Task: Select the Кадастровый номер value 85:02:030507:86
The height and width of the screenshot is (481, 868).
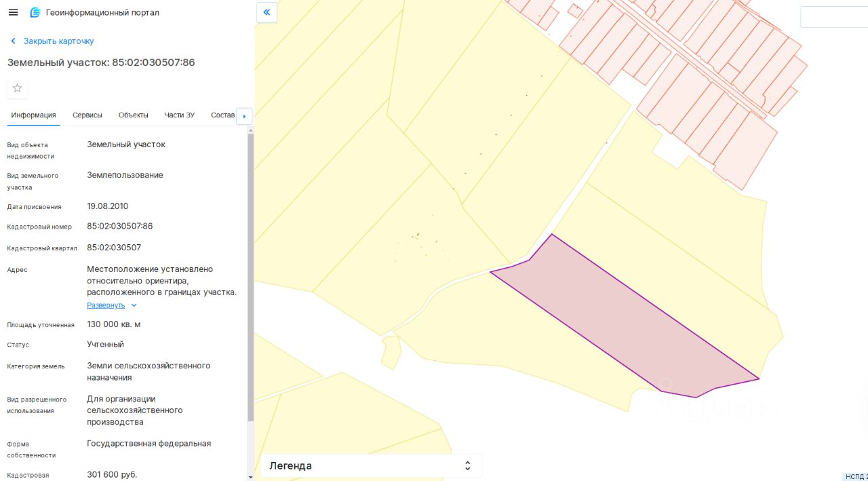Action: [120, 226]
